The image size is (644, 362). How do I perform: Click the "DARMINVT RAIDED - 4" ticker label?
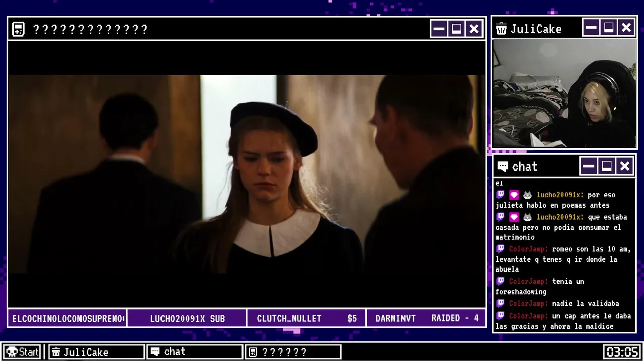tap(426, 318)
